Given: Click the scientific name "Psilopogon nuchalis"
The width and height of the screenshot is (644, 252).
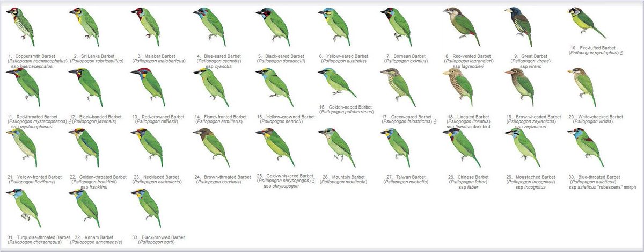Looking at the screenshot, I should coord(406,182).
